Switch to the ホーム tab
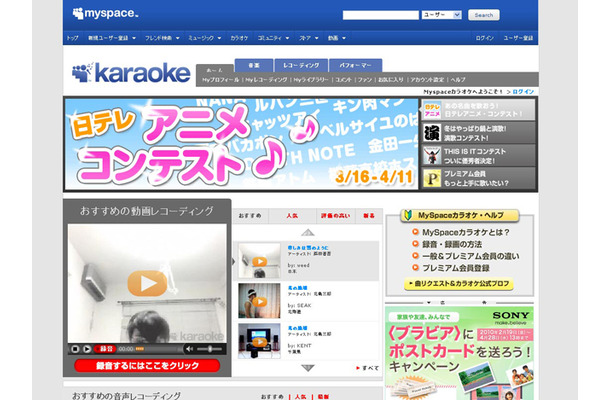 [214, 70]
